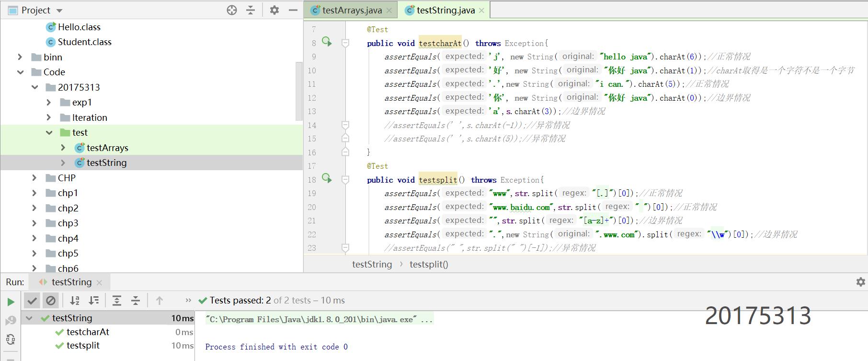
Task: Toggle auto-test rerun icon in Run sidebar
Action: (11, 339)
